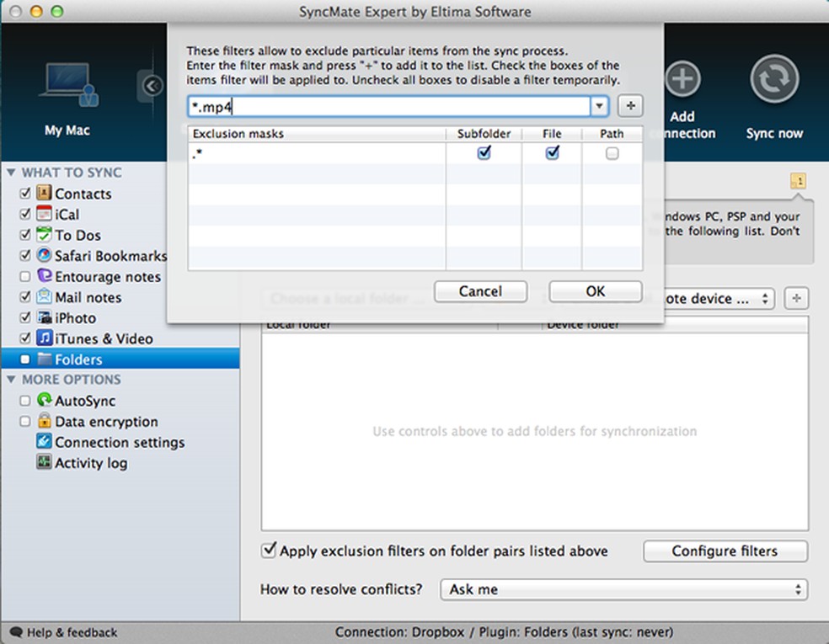This screenshot has height=644, width=829.
Task: Confirm filters with OK button
Action: click(x=596, y=291)
